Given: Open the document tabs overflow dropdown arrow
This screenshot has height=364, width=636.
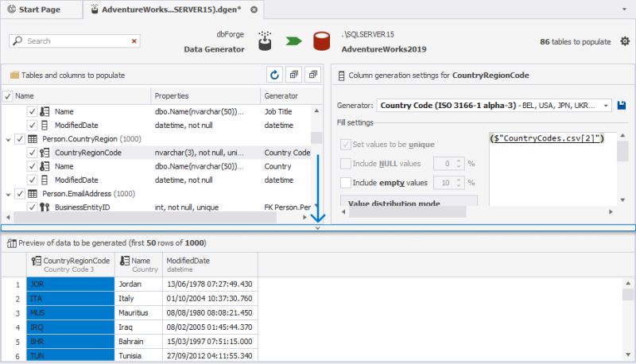Looking at the screenshot, I should pyautogui.click(x=624, y=10).
